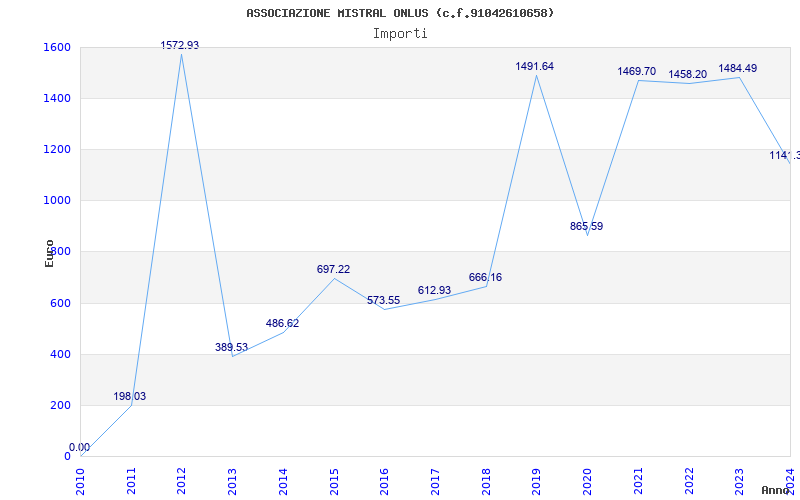Click the 865.59 data label
The height and width of the screenshot is (500, 800).
586,227
